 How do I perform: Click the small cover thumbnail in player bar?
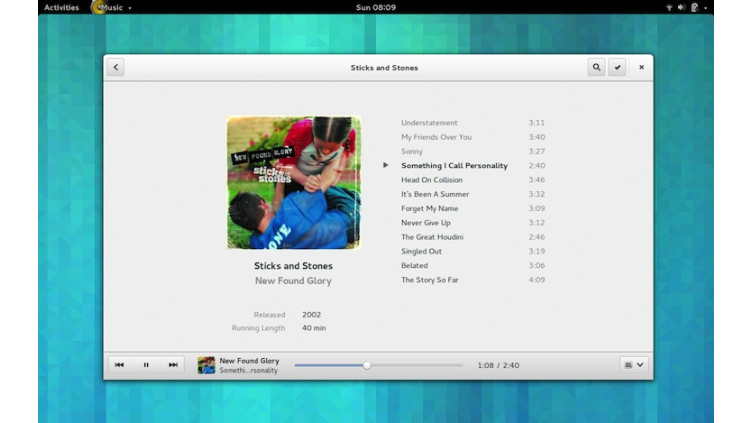[x=206, y=365]
